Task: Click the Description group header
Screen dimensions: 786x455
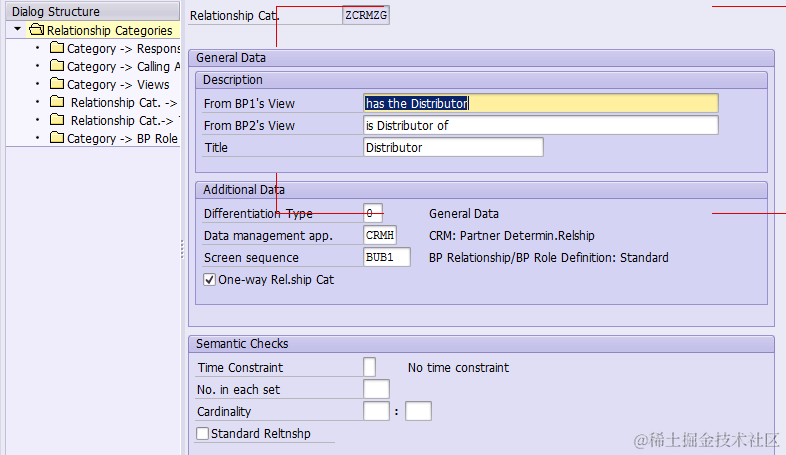Action: pyautogui.click(x=481, y=80)
